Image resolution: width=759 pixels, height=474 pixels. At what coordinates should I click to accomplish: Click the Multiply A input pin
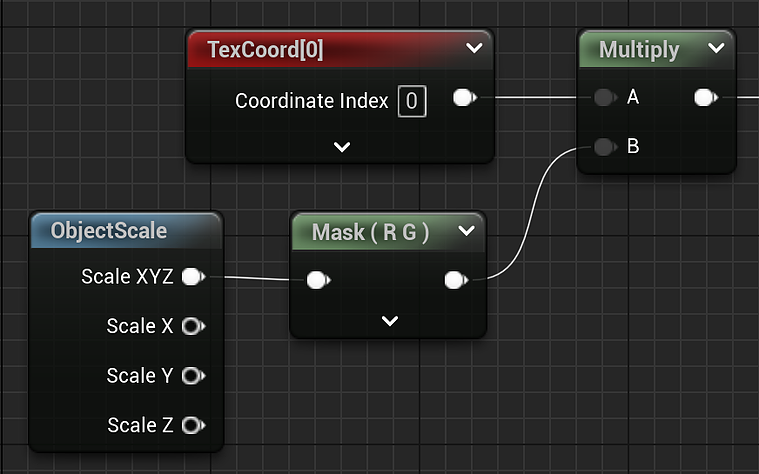pos(605,97)
